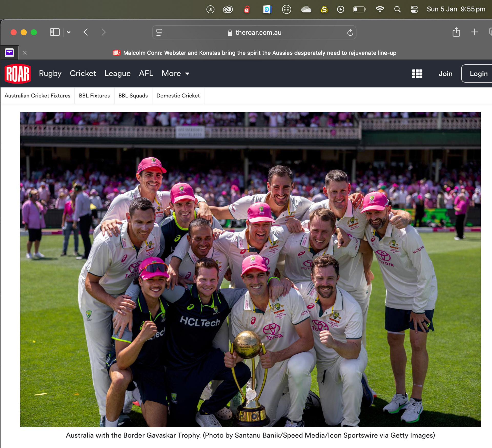Viewport: 492px width, 448px height.
Task: Open the BBL Fixtures tab
Action: [x=94, y=96]
